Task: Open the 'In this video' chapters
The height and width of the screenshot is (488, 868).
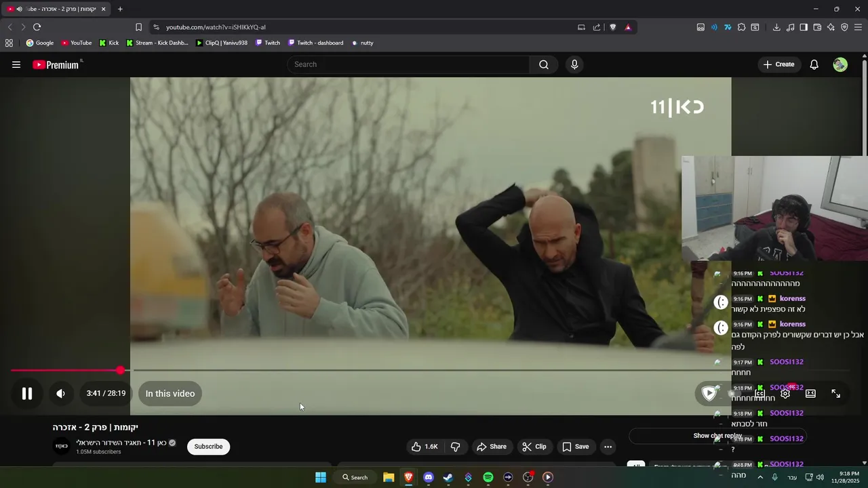Action: [x=170, y=393]
